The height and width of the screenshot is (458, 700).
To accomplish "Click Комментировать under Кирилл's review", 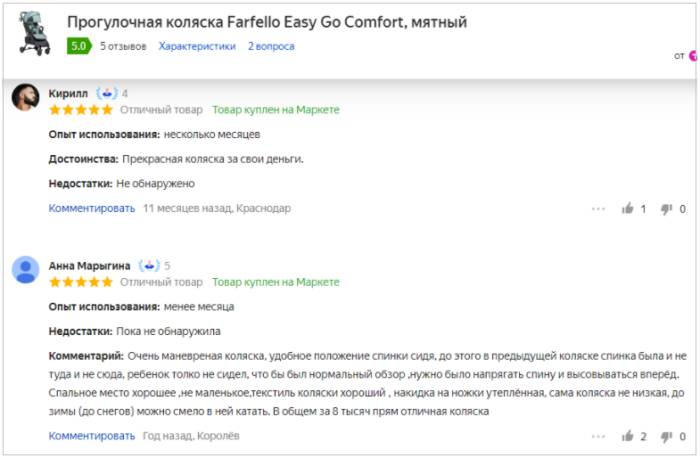I will pyautogui.click(x=91, y=208).
